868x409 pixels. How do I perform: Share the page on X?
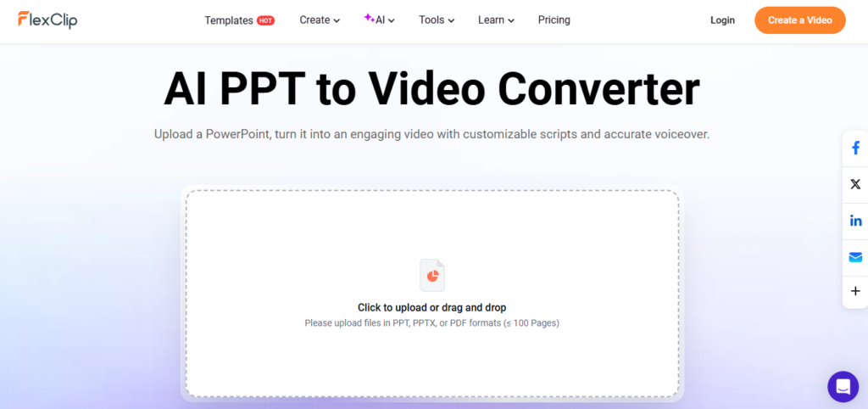click(x=855, y=184)
